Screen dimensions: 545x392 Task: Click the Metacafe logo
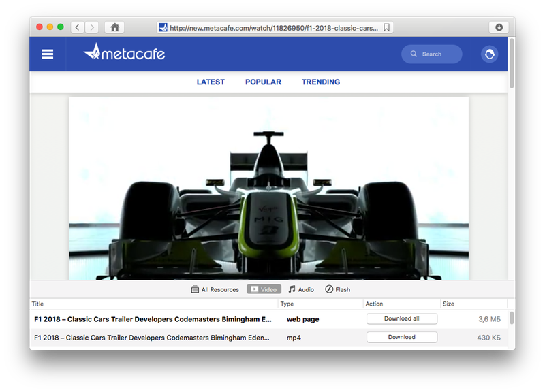(x=124, y=53)
